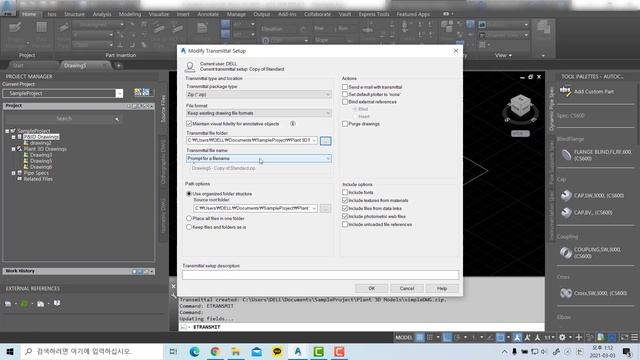Open the workspace switching gear in status bar
Image resolution: width=640 pixels, height=360 pixels.
click(x=562, y=337)
